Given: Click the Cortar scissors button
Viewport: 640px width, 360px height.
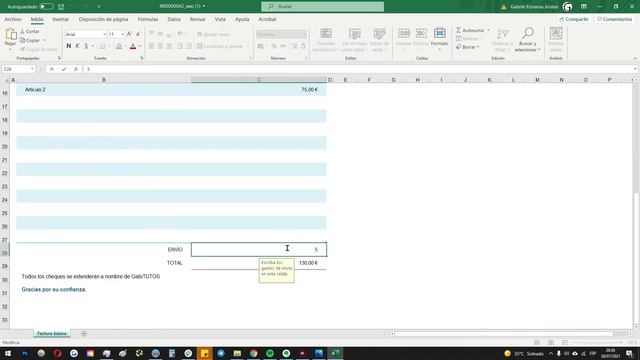Looking at the screenshot, I should point(29,31).
